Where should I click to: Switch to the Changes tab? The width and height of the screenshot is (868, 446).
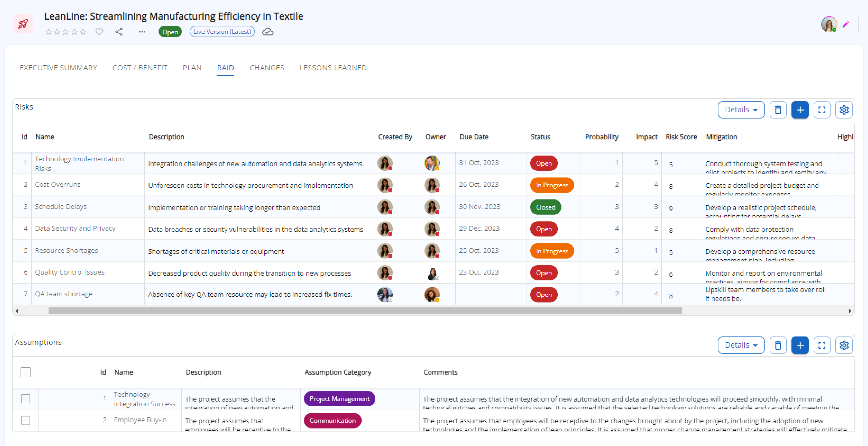coord(267,68)
